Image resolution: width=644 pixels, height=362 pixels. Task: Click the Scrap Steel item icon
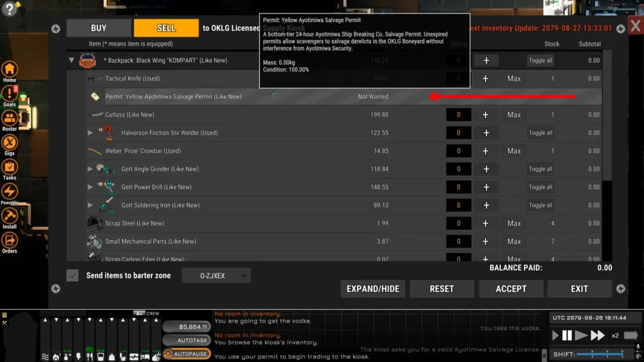[95, 223]
